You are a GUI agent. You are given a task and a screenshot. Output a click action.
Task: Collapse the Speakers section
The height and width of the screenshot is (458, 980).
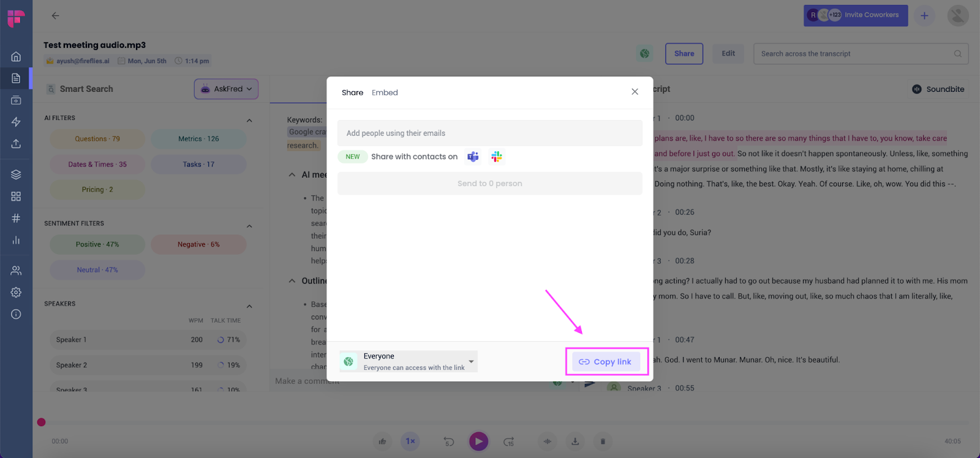249,306
